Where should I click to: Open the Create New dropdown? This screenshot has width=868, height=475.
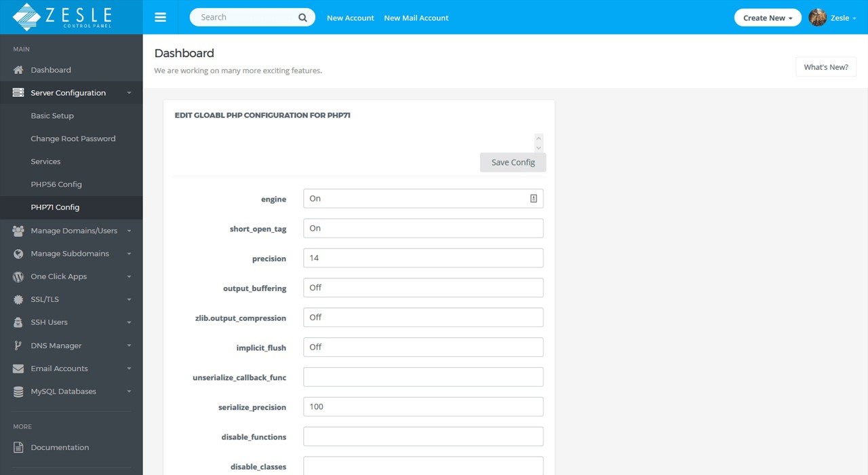[767, 18]
